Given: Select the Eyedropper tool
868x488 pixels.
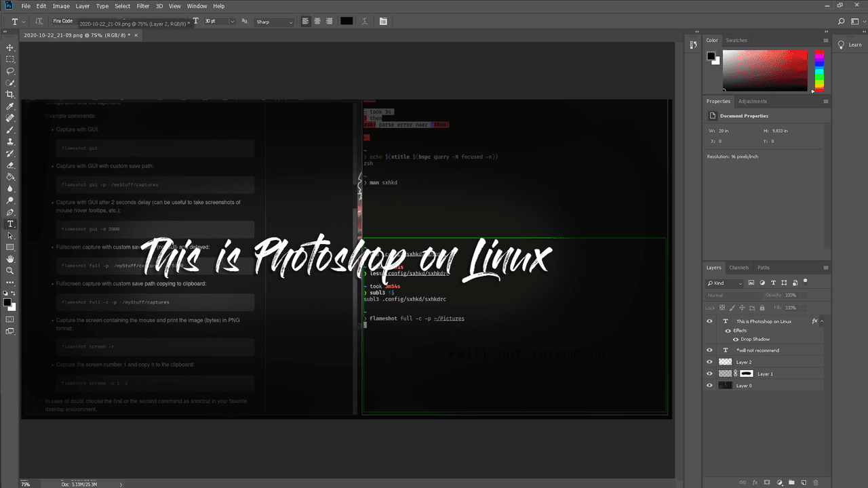Looking at the screenshot, I should [x=10, y=106].
